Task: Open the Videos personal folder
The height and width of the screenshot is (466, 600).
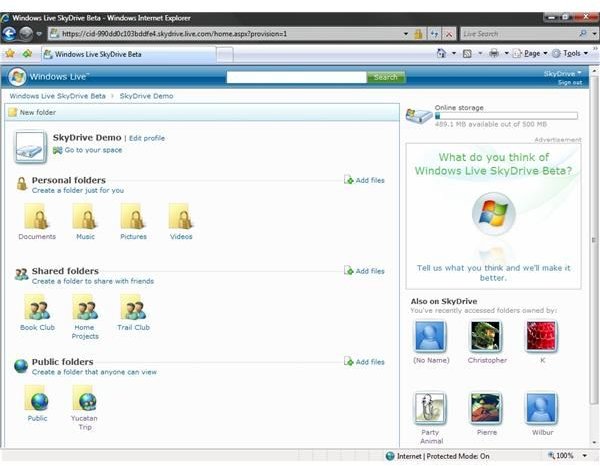Action: (181, 222)
